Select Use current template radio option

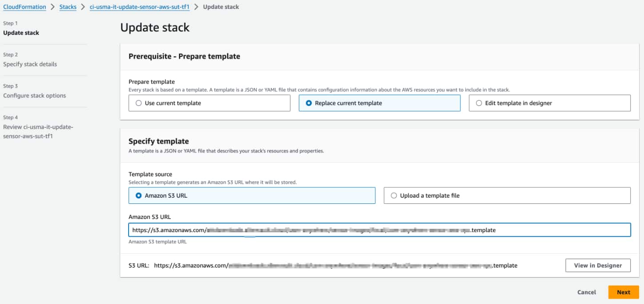[209, 103]
